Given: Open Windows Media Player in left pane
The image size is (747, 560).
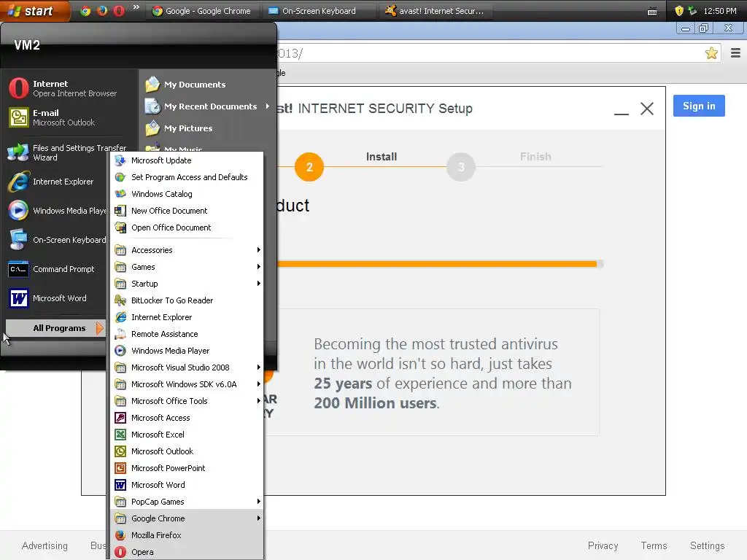Looking at the screenshot, I should click(x=57, y=211).
